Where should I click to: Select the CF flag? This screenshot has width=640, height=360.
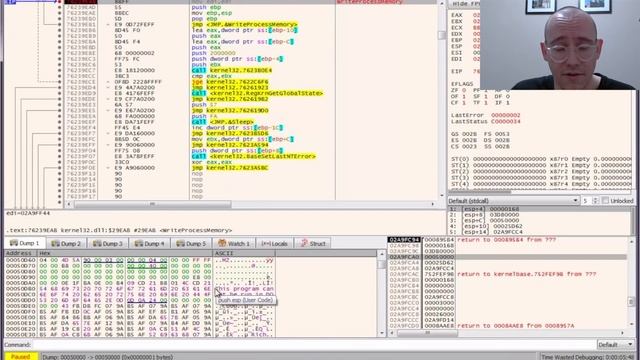(459, 102)
